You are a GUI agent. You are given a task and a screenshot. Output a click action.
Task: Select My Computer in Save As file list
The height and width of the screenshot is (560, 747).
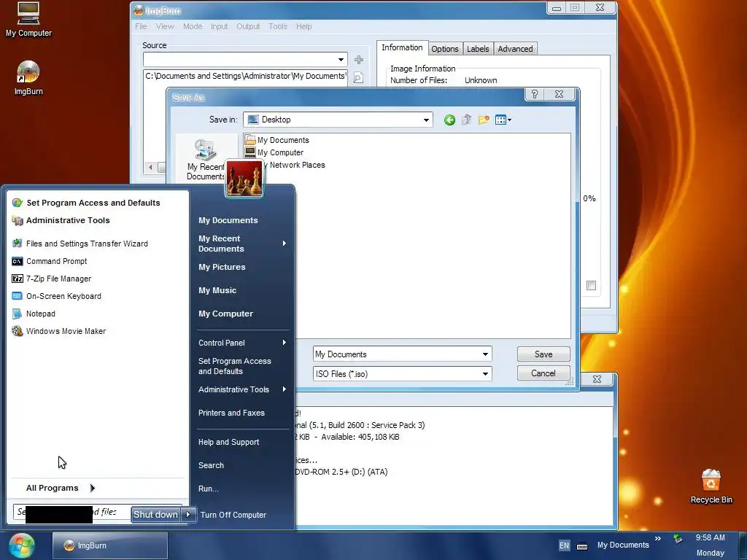click(274, 152)
